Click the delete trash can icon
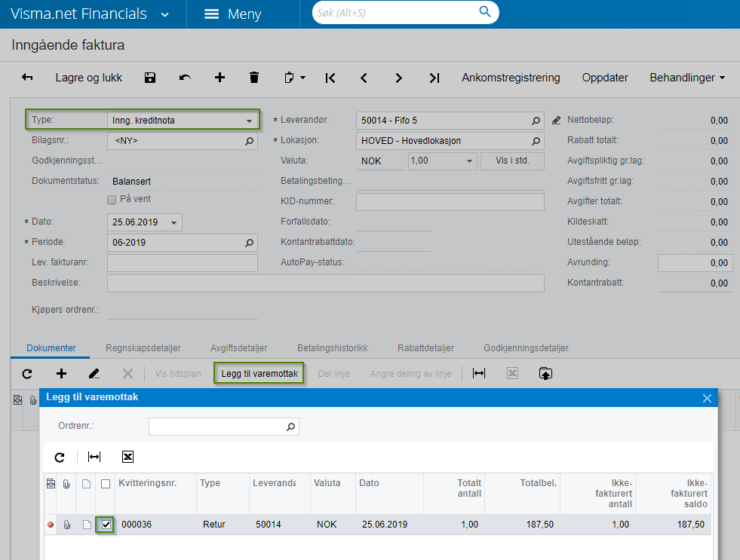This screenshot has height=560, width=740. tap(254, 78)
